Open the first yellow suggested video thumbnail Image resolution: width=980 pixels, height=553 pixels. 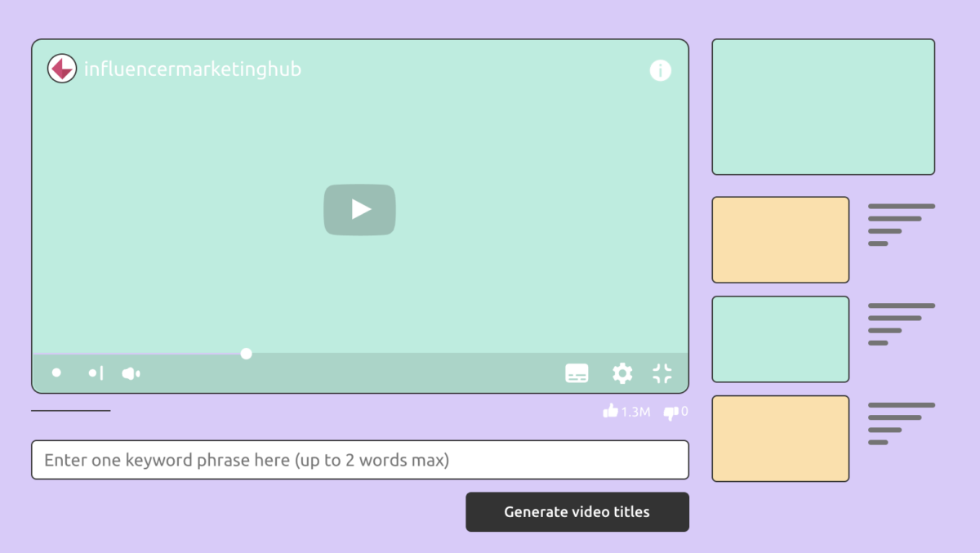click(780, 239)
